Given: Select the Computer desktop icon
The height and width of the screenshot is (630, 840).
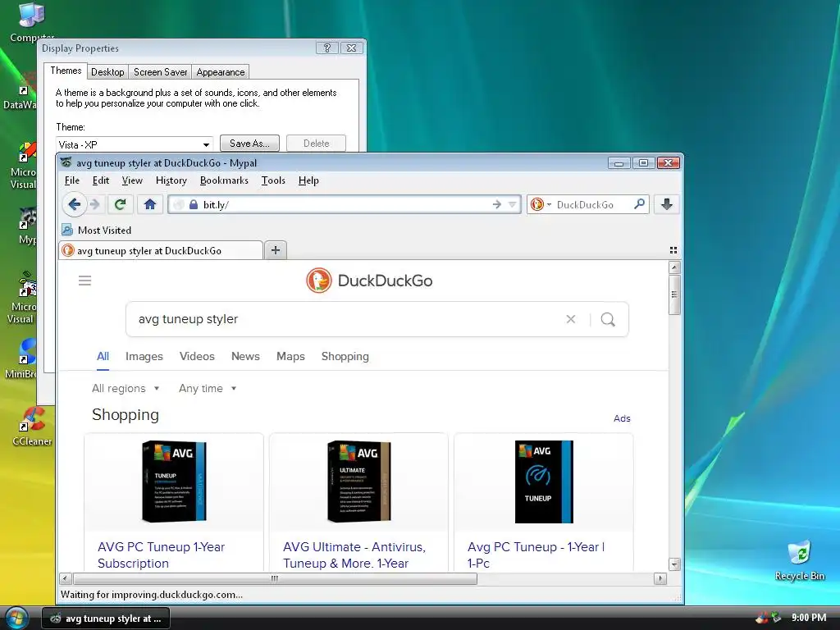Looking at the screenshot, I should [32, 21].
